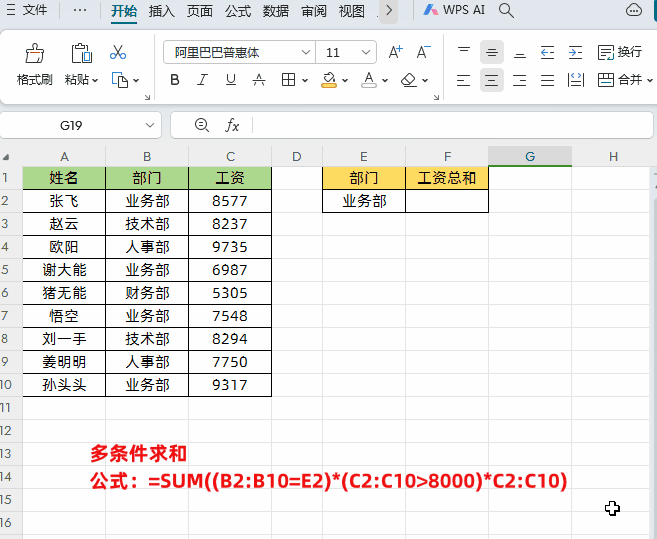Open the borders dropdown arrow
The height and width of the screenshot is (539, 657).
click(x=305, y=80)
